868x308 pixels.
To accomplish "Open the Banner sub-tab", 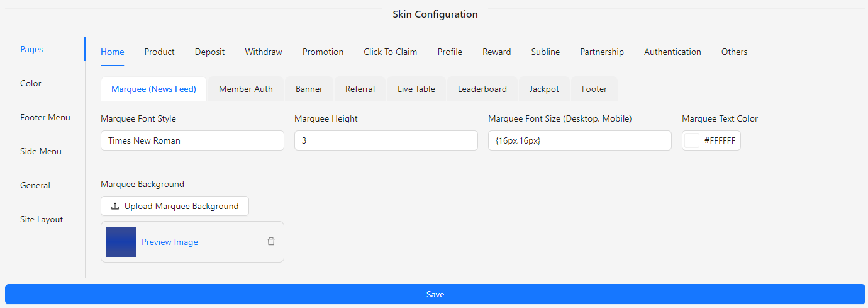I will pos(309,89).
